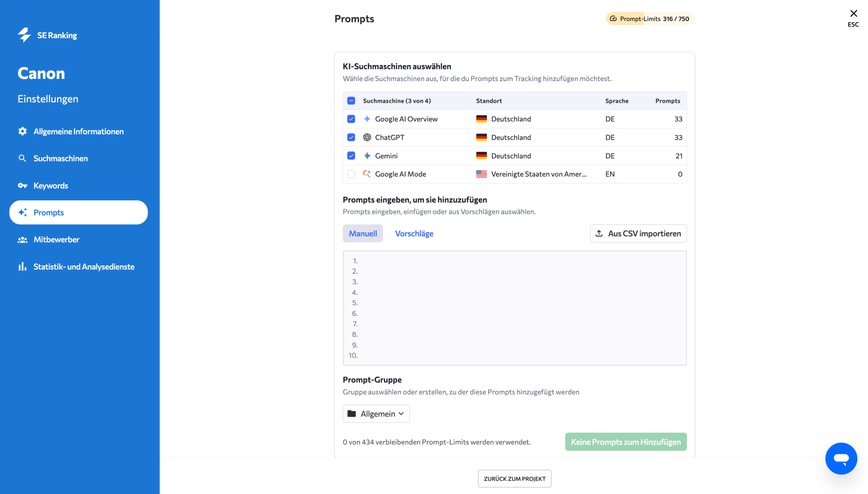Click the Einstellungen heading
Screen dimensions: 868x494
coord(48,99)
